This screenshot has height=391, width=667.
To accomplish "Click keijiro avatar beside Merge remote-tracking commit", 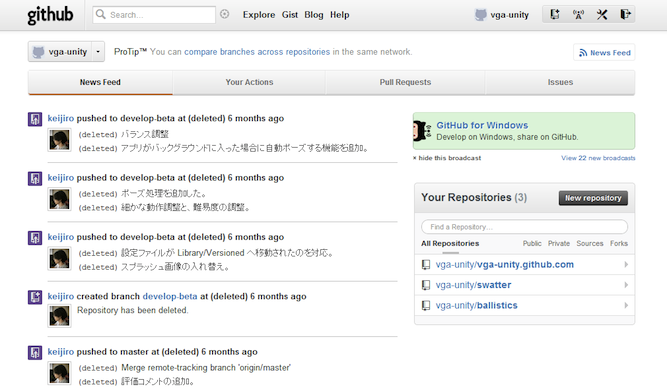I will click(59, 373).
